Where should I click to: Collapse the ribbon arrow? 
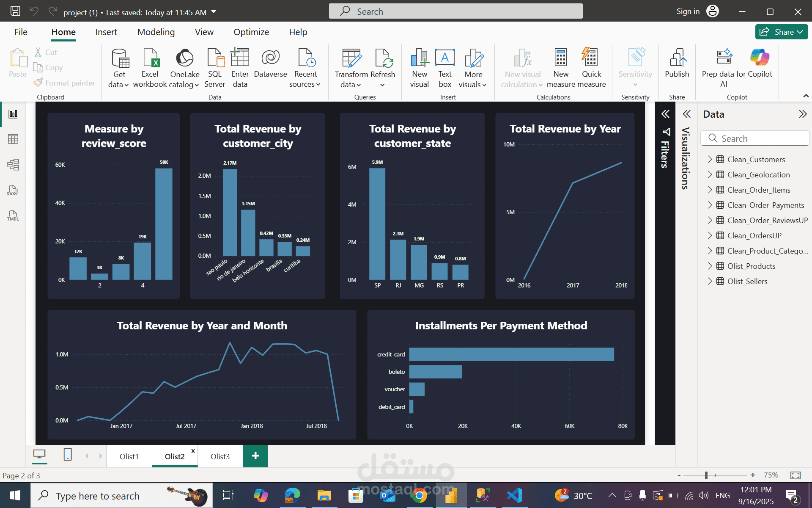pos(806,96)
